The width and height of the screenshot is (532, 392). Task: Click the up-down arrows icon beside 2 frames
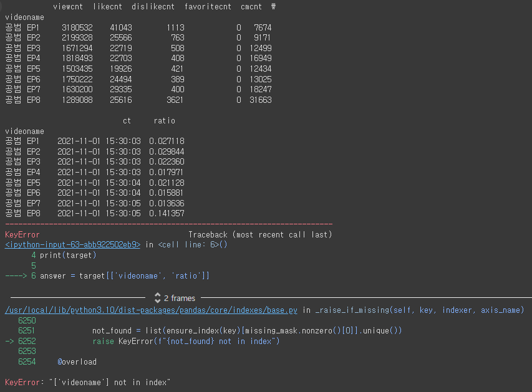coord(157,298)
